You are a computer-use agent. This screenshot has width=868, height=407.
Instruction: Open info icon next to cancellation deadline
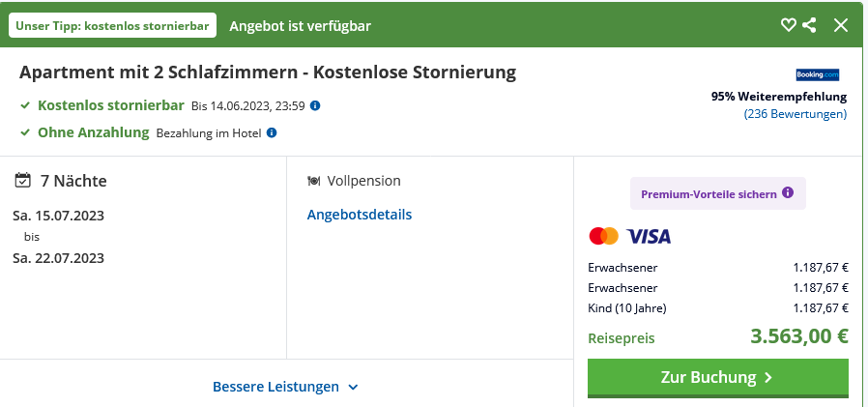315,105
